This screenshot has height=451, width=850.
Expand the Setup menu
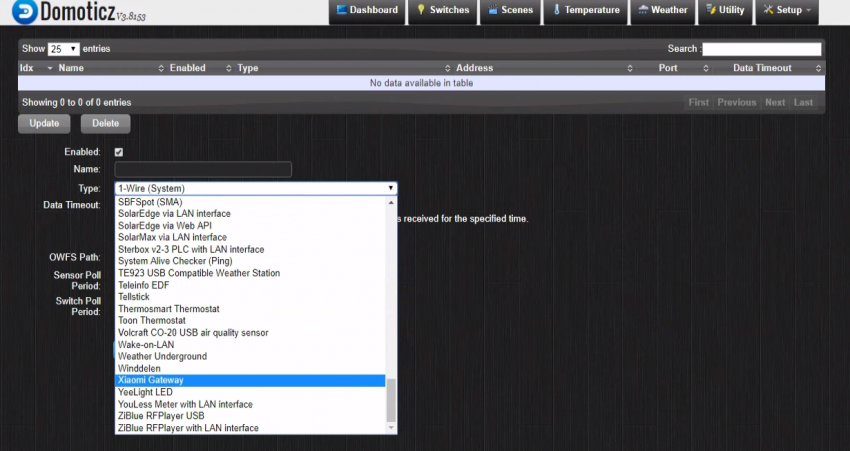787,10
